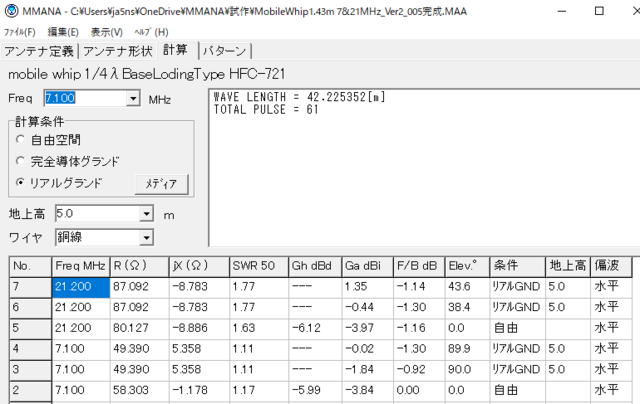Click Elev. value 43.6 in row 7
The height and width of the screenshot is (404, 640).
click(x=467, y=287)
